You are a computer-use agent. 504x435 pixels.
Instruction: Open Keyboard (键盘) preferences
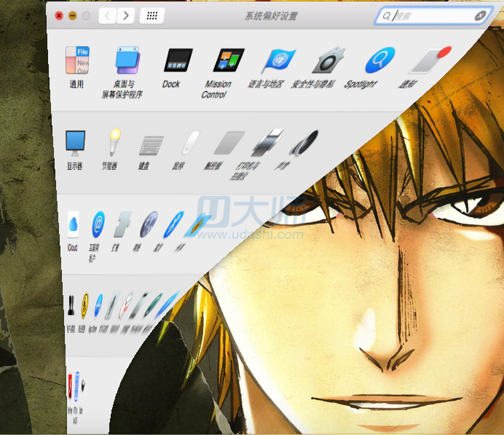point(151,144)
